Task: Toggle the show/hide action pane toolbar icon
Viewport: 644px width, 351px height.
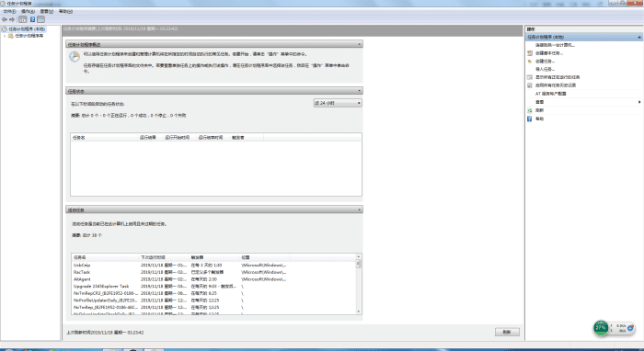Action: pos(41,19)
